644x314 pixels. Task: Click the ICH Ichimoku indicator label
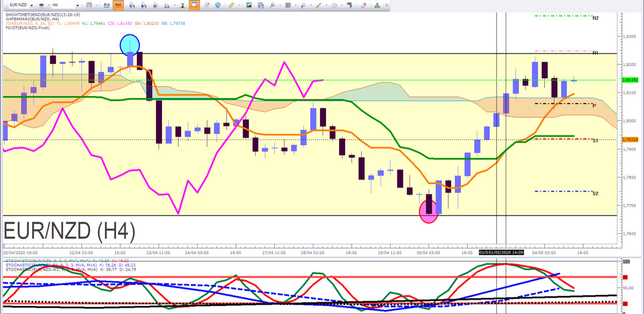coord(96,24)
